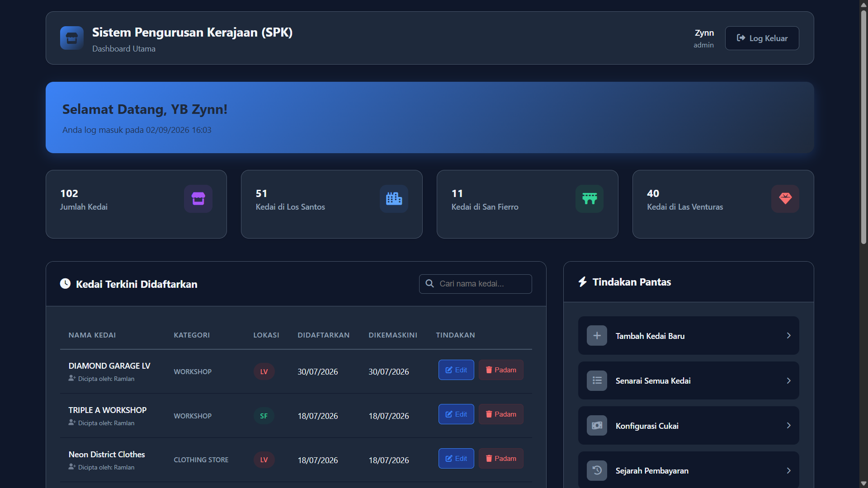Delete DIAMOND GARAGE LV with Padam

tap(501, 370)
